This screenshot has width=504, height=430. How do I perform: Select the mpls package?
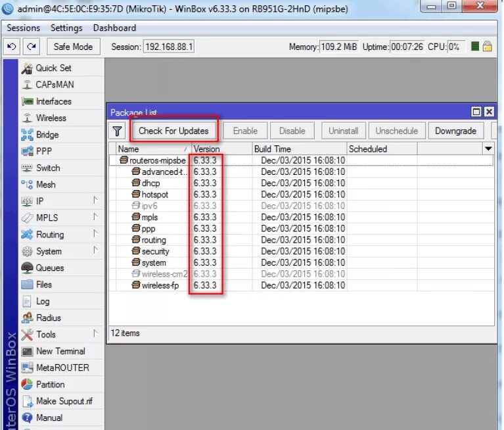301,217
